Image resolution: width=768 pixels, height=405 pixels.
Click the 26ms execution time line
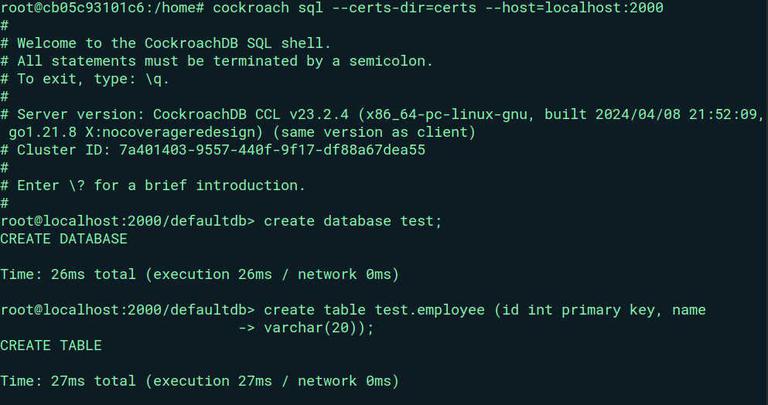(199, 274)
